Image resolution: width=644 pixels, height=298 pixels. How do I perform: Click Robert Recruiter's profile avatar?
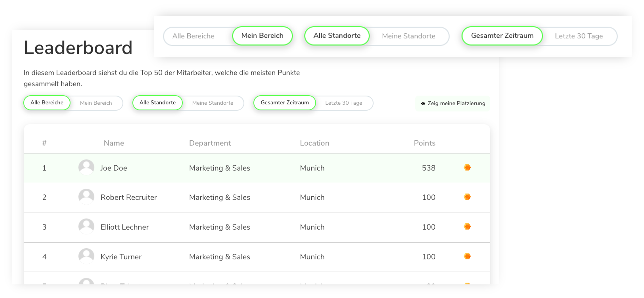pyautogui.click(x=86, y=197)
